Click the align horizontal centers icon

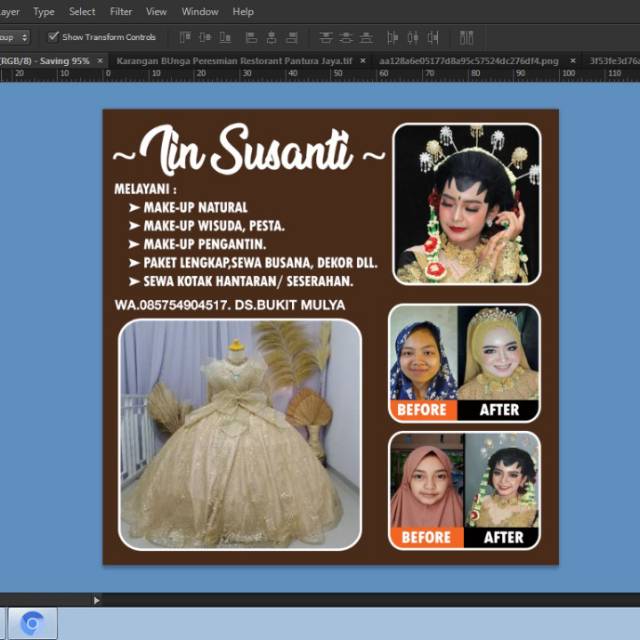[271, 37]
